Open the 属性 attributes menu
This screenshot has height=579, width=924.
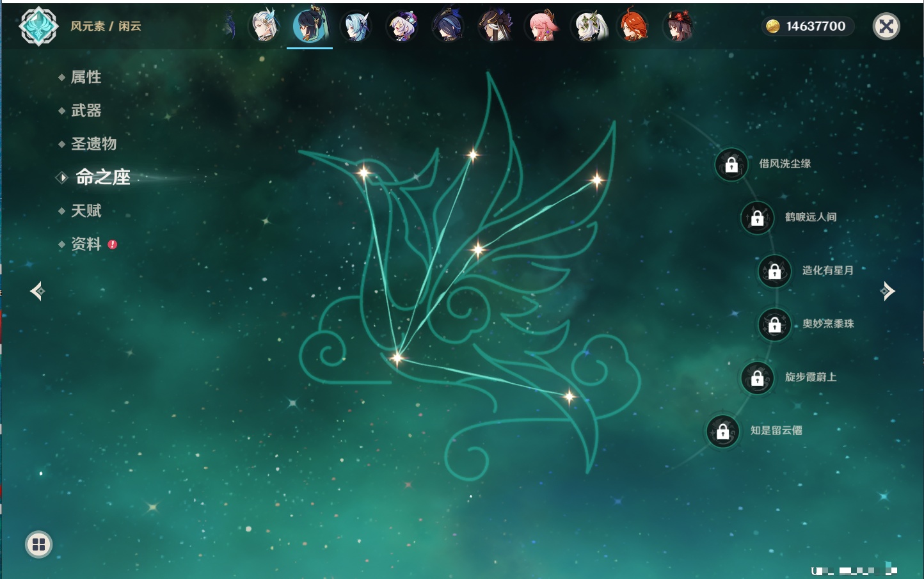86,77
